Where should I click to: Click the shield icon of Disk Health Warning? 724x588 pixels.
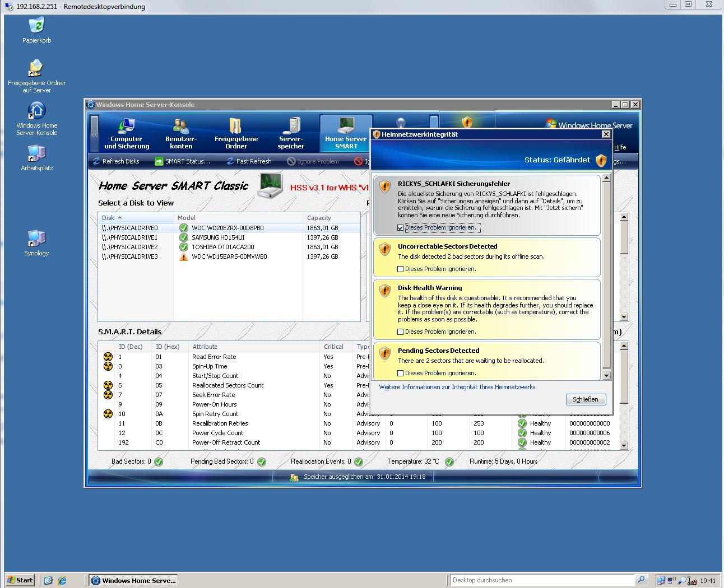coord(385,291)
